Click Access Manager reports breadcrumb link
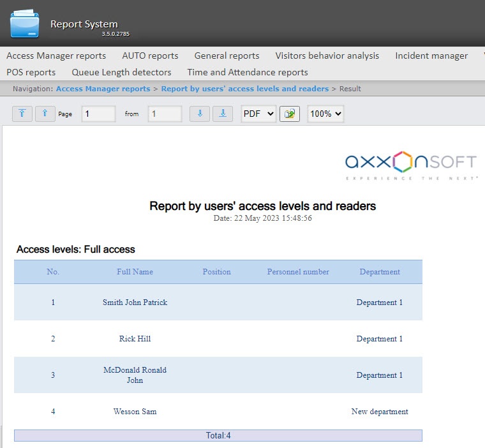The height and width of the screenshot is (448, 485). click(x=103, y=89)
